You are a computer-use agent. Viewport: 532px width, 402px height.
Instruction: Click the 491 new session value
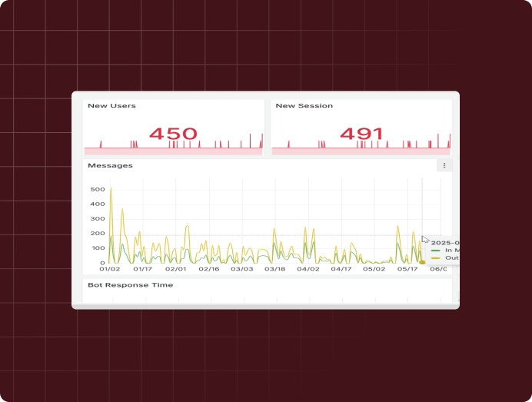pyautogui.click(x=361, y=134)
